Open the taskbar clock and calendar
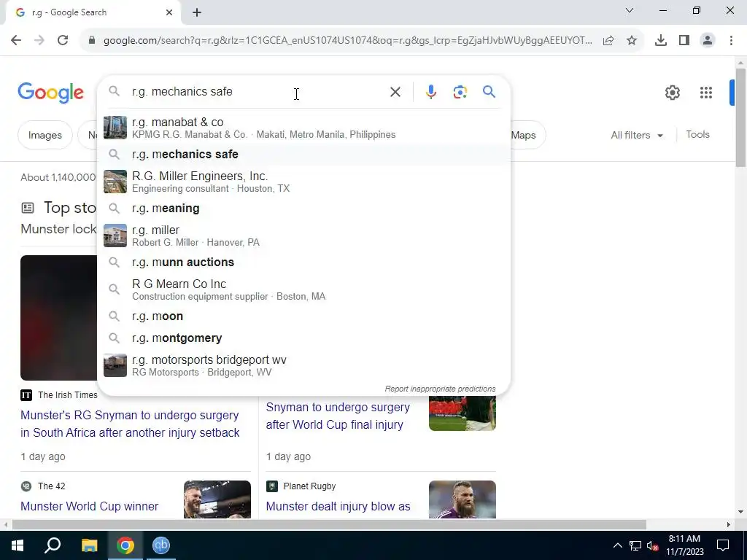The image size is (747, 560). point(684,545)
